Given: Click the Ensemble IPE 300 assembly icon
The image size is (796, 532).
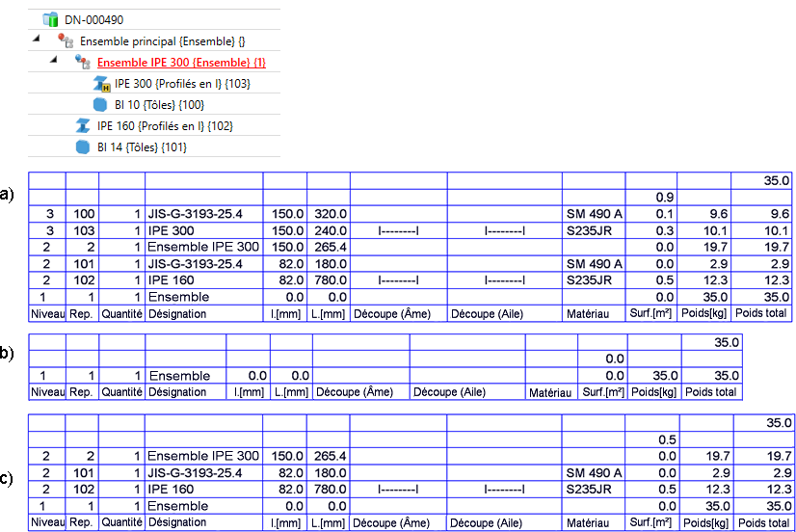Looking at the screenshot, I should click(x=83, y=62).
